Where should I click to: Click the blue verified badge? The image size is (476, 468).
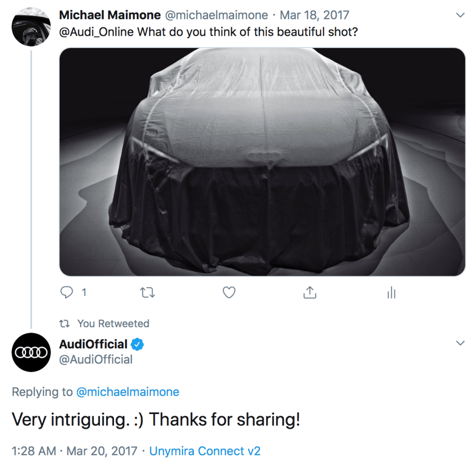point(138,344)
